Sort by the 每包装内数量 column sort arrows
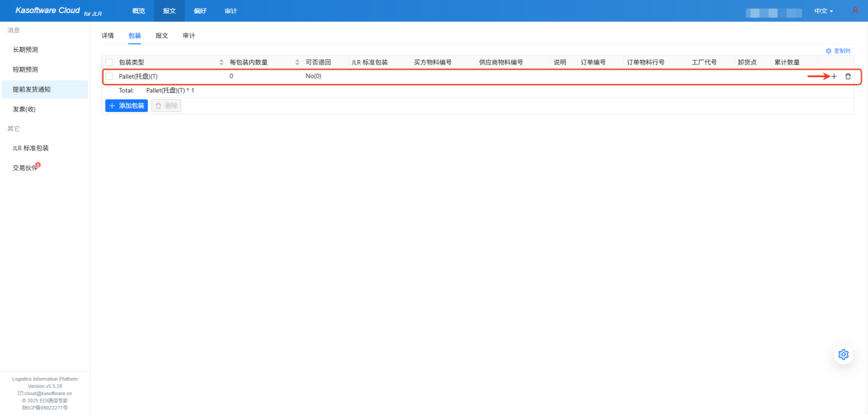Viewport: 868px width, 415px height. (298, 62)
